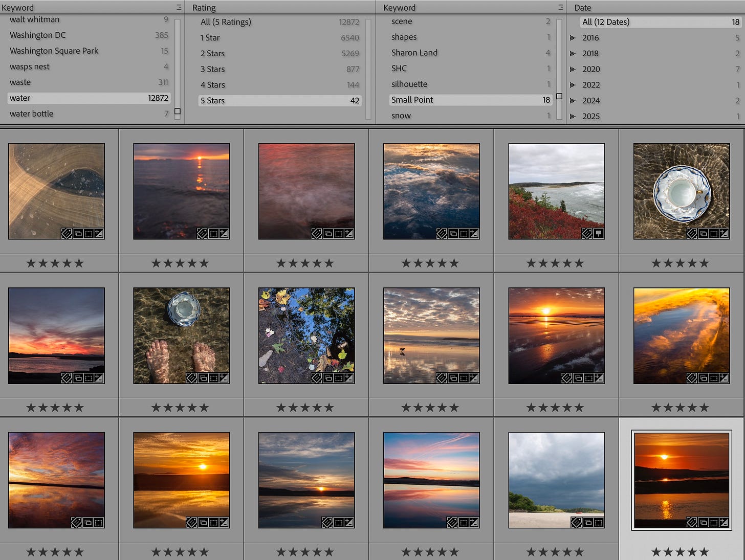This screenshot has height=560, width=745.
Task: Set third star on sand swirl photo
Action: tap(55, 263)
